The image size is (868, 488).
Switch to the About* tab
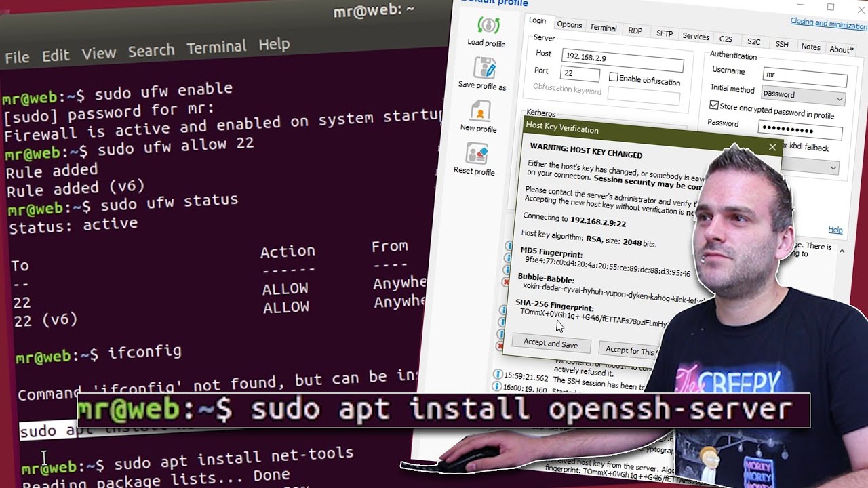841,49
